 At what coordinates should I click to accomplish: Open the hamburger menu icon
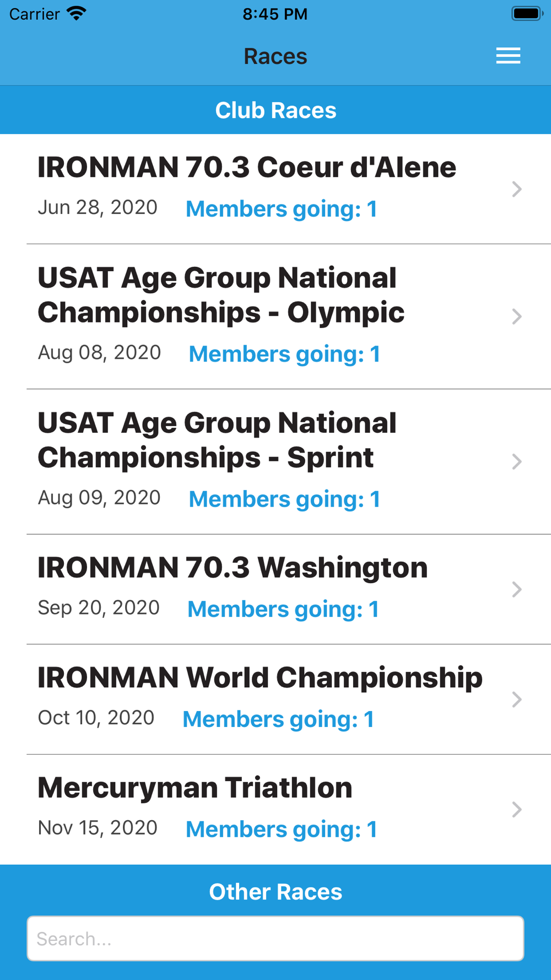point(508,56)
